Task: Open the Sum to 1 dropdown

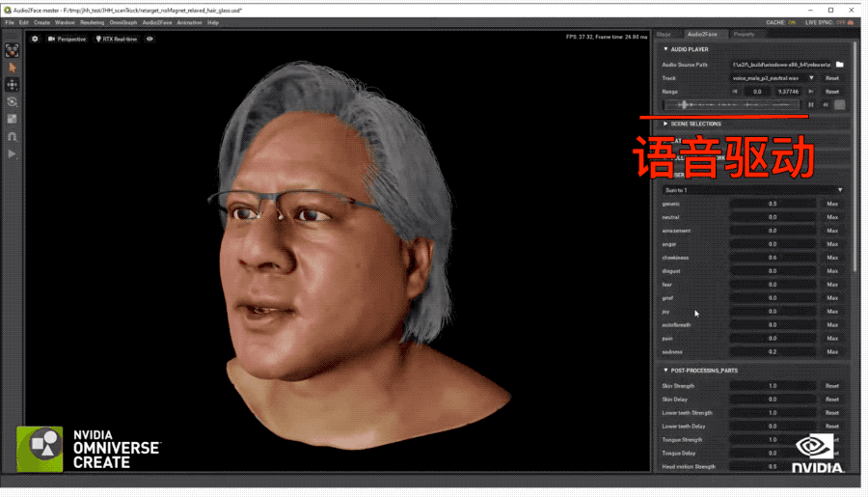Action: (752, 190)
